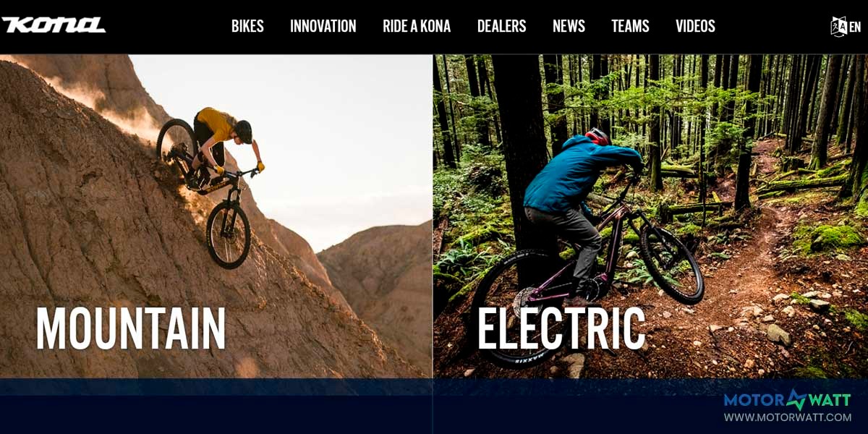This screenshot has height=434, width=868.
Task: Click the lightning bolt in the MotorWatt logo
Action: (x=796, y=399)
